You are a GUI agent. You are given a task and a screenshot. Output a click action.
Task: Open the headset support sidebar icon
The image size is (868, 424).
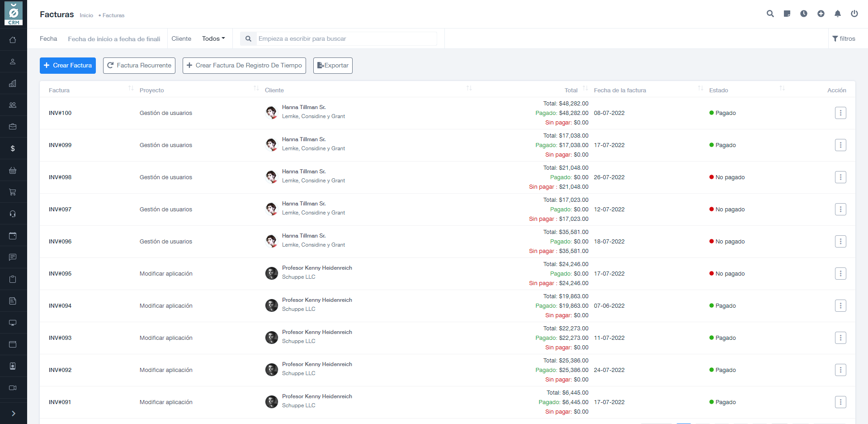13,214
